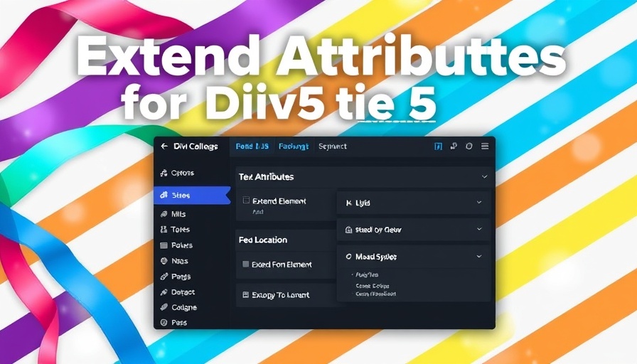This screenshot has height=364, width=637.
Task: Click the circle icon in the top bar
Action: pos(469,146)
